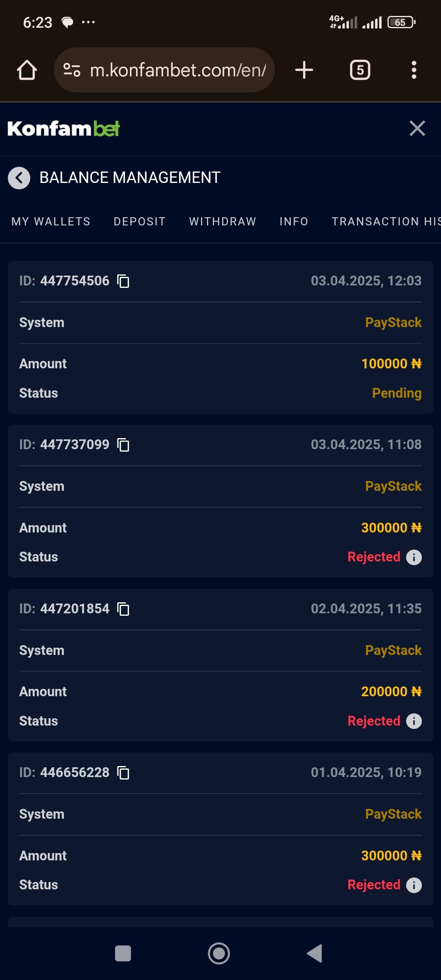This screenshot has width=441, height=980.
Task: Copy transaction ID 447754506
Action: (x=123, y=281)
